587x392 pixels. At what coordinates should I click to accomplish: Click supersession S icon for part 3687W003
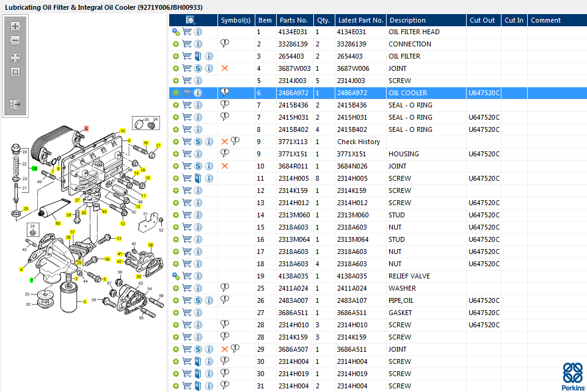coord(198,68)
